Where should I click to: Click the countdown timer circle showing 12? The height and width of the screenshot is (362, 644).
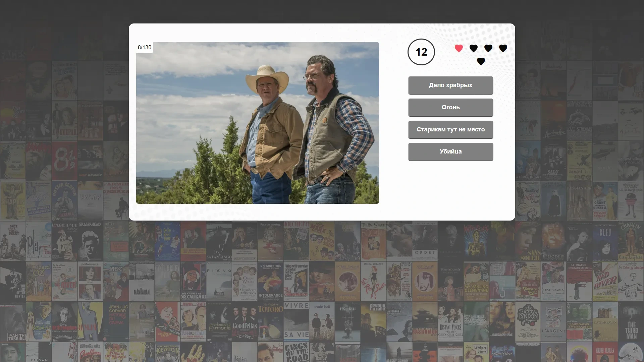(x=421, y=52)
